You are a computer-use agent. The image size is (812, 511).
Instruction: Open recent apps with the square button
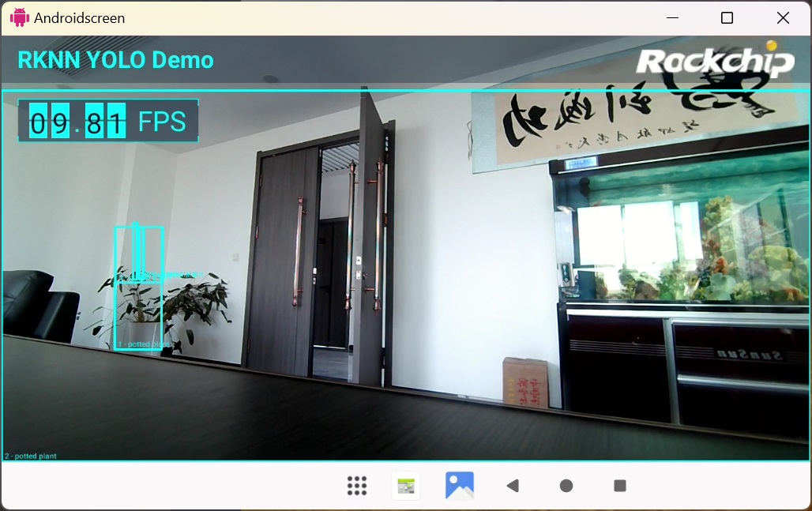click(x=620, y=486)
